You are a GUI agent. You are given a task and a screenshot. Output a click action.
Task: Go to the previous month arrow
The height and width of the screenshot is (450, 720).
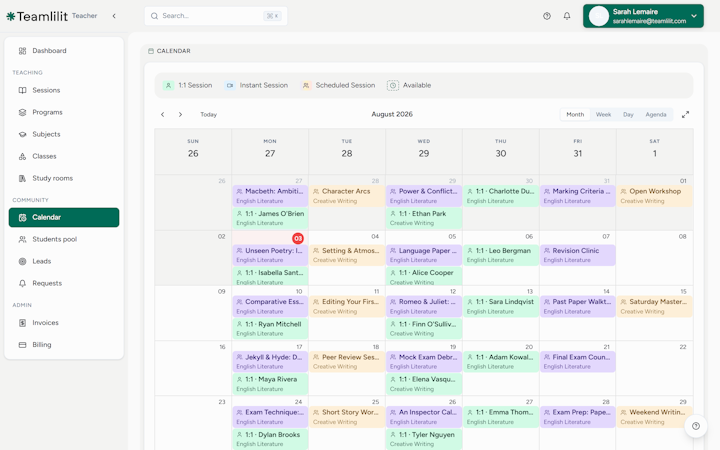(163, 114)
